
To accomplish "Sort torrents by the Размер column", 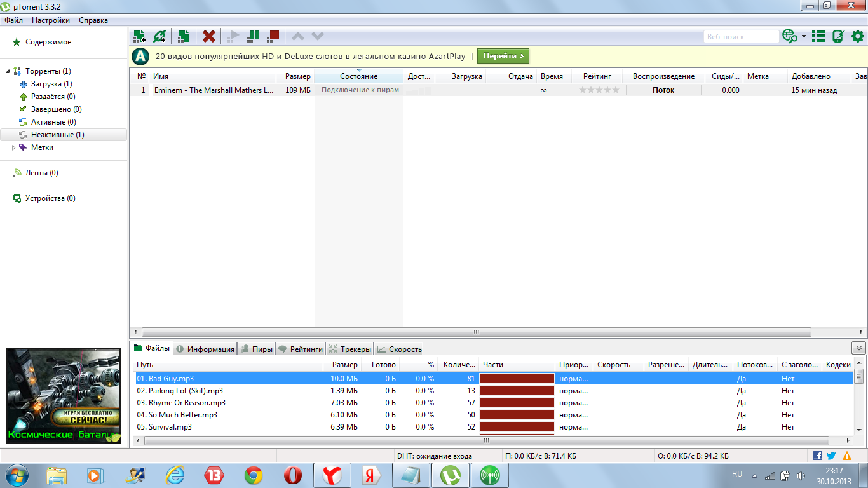I will [x=296, y=76].
